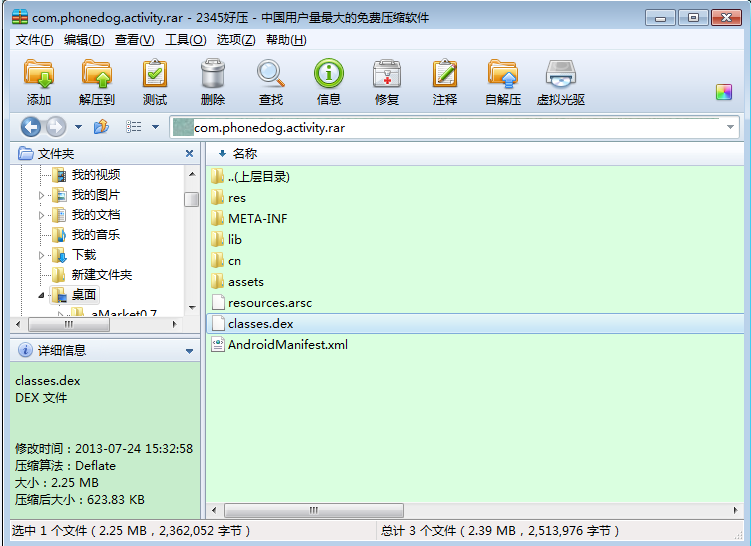Sort by the 名称 column header
The height and width of the screenshot is (546, 751).
245,154
